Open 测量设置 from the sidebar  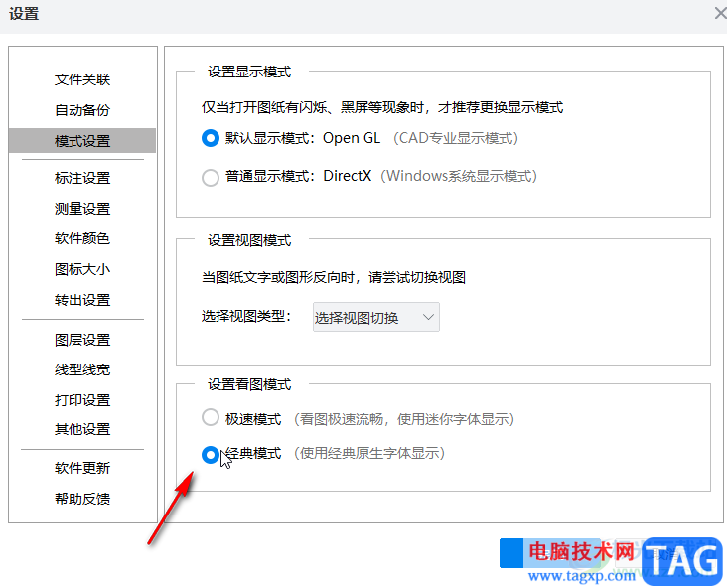pos(82,209)
